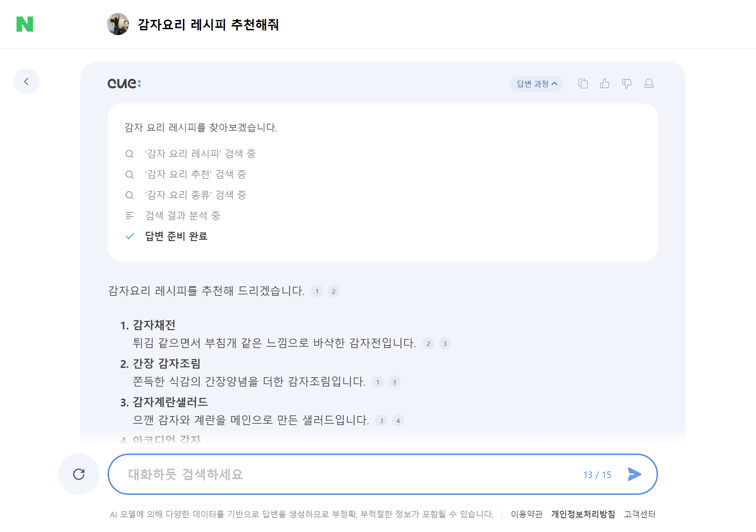This screenshot has height=532, width=756.
Task: Click the report siren icon
Action: coord(649,84)
